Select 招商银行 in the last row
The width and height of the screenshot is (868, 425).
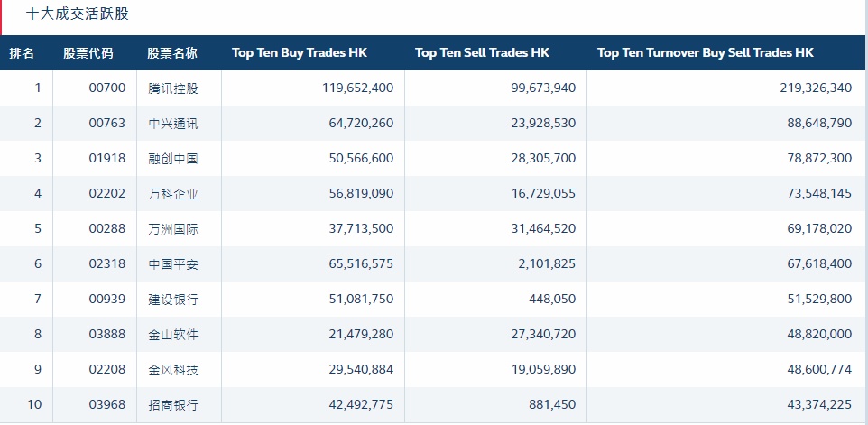click(172, 405)
